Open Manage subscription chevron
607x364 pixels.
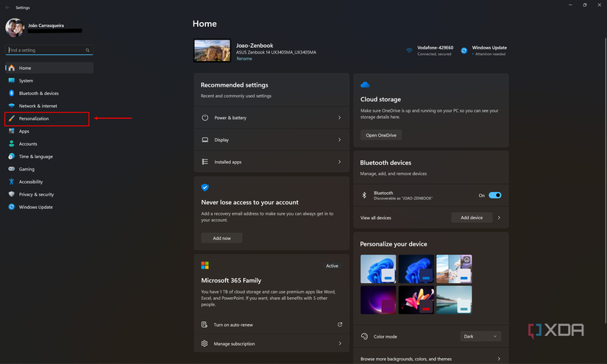point(340,343)
